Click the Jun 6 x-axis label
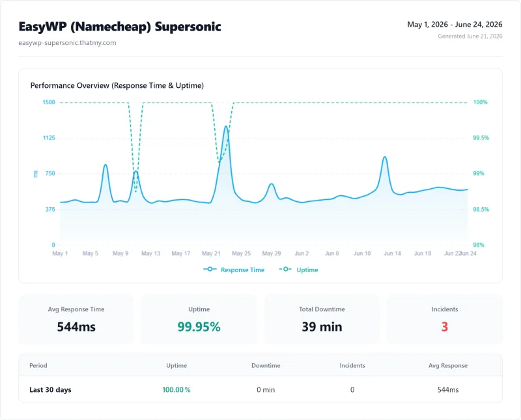This screenshot has height=420, width=521. tap(332, 253)
